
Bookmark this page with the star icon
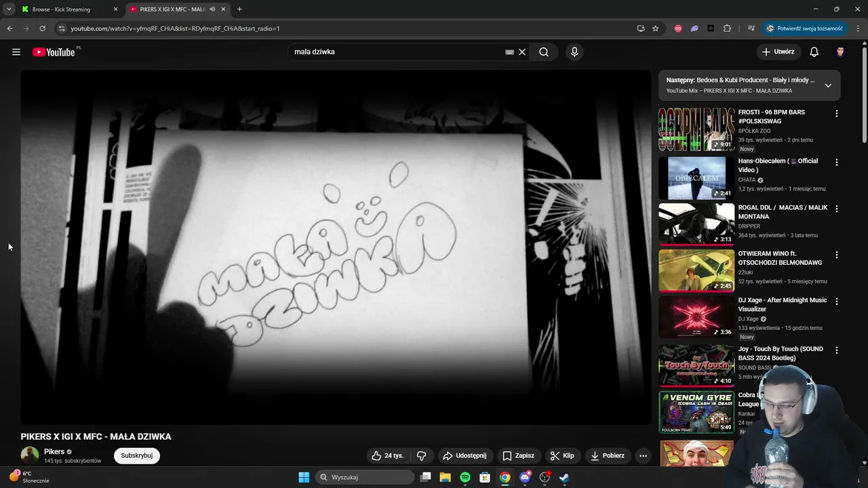tap(655, 28)
